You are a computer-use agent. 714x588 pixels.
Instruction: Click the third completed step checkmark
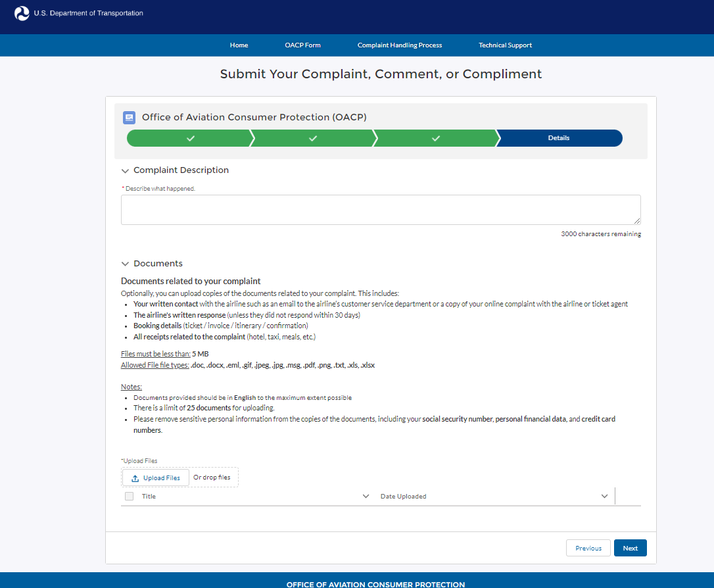[436, 138]
